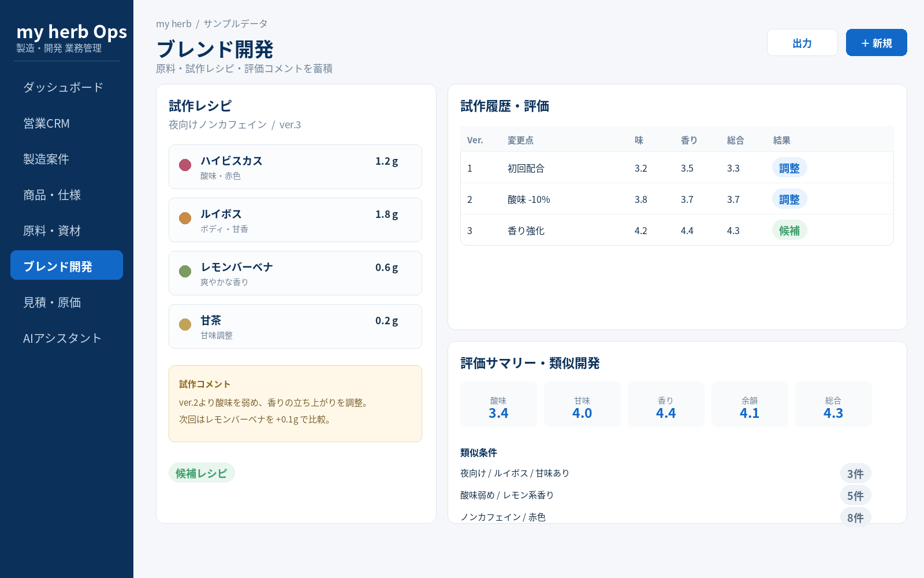The width and height of the screenshot is (924, 578).
Task: Click the 香り 4.4 summary tile
Action: (666, 404)
